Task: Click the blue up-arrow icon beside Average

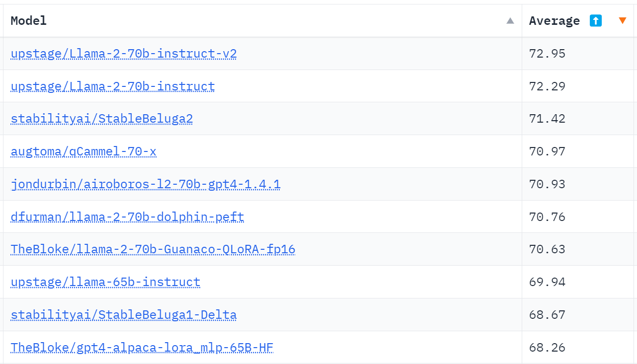Action: click(595, 21)
